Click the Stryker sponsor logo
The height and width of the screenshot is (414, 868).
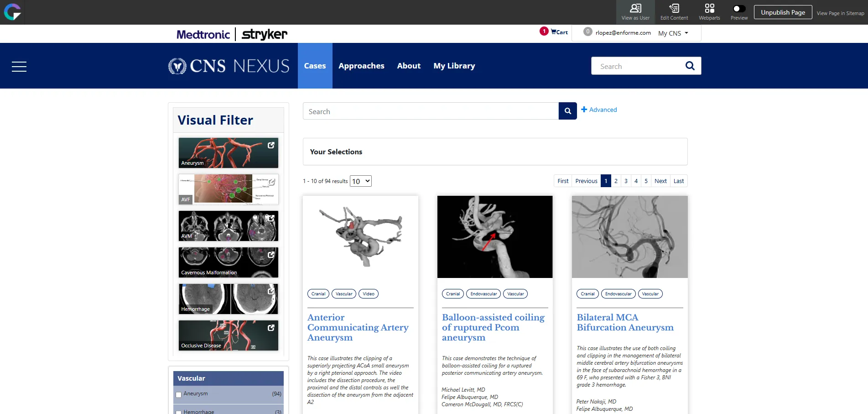click(265, 34)
